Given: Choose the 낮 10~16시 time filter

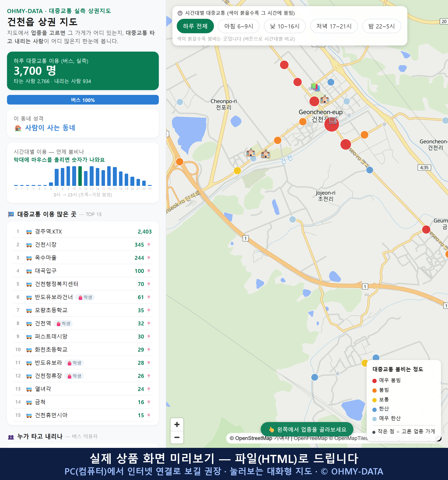Looking at the screenshot, I should [x=285, y=26].
